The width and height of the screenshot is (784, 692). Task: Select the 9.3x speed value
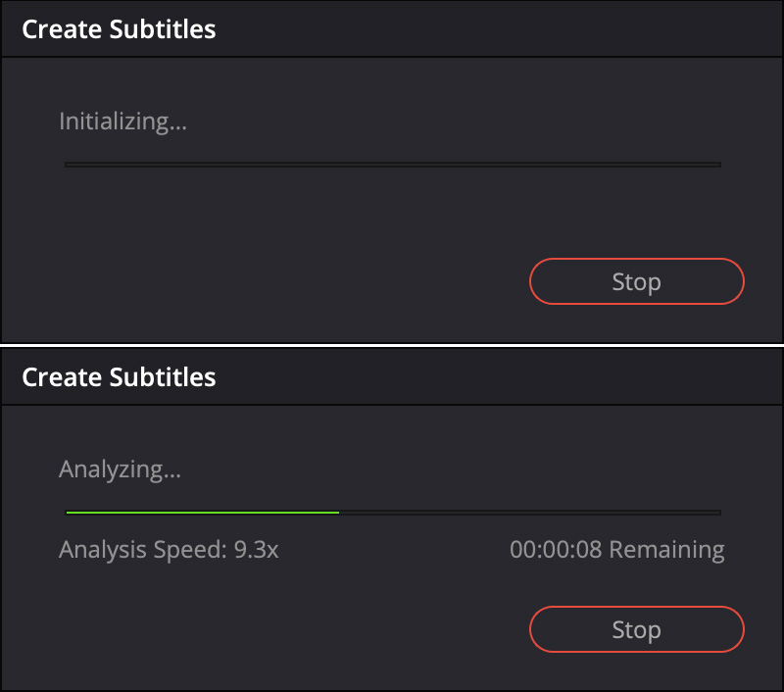click(259, 550)
